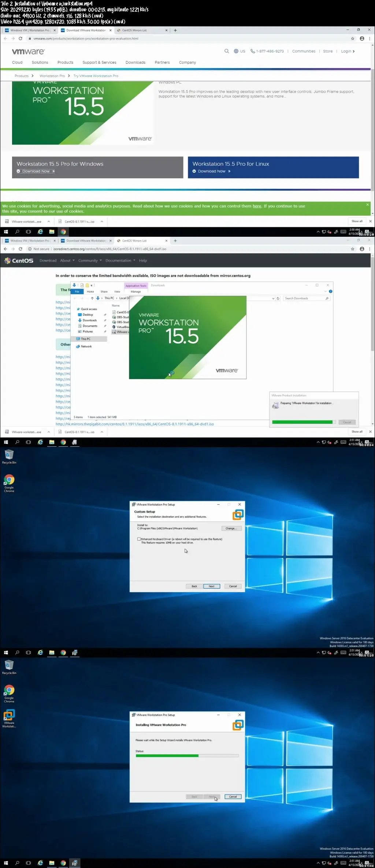Expand the Documentation dropdown on CentOS navbar
This screenshot has height=868, width=375.
click(x=120, y=261)
